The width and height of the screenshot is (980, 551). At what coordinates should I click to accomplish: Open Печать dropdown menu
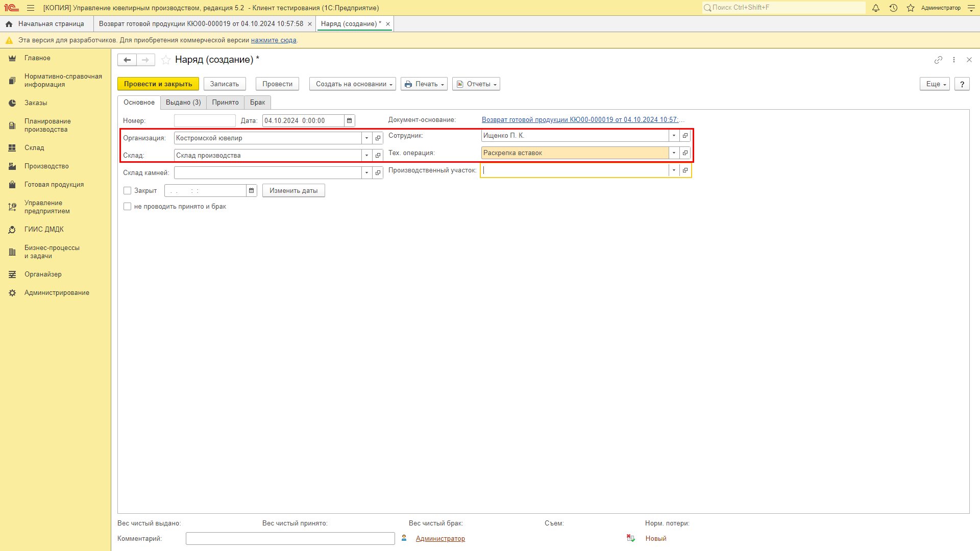[x=424, y=84]
